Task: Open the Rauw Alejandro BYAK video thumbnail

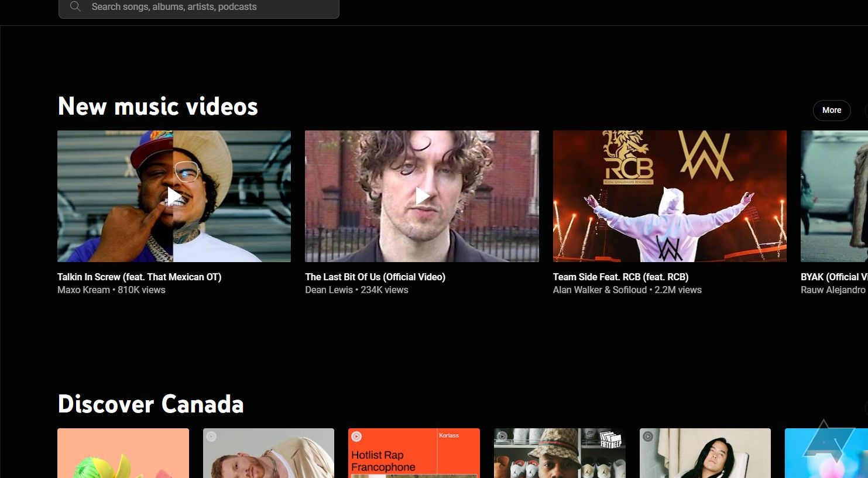Action: tap(834, 196)
